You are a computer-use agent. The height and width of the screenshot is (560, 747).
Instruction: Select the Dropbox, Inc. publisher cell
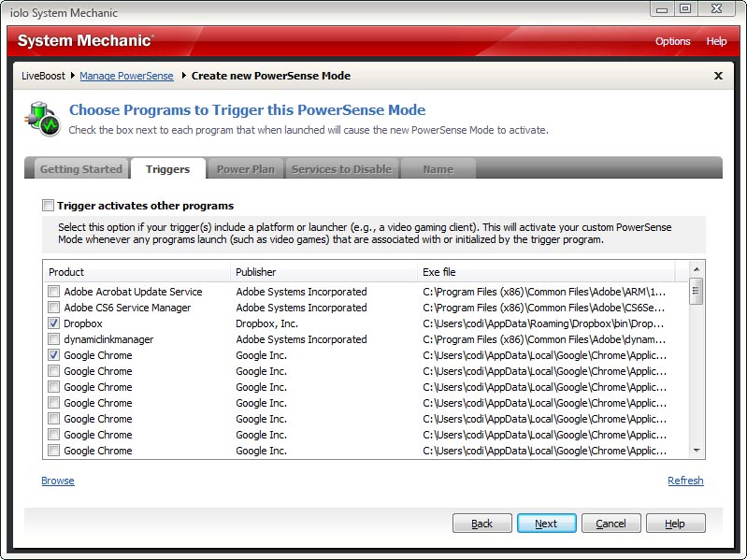coord(266,323)
